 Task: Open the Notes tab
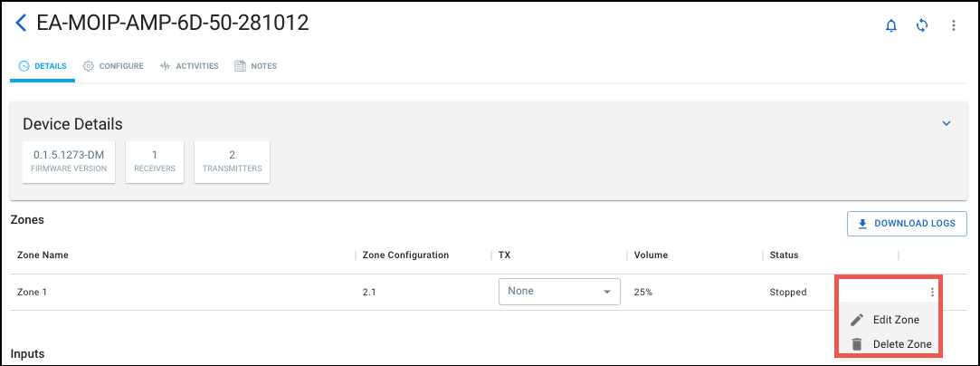[255, 66]
